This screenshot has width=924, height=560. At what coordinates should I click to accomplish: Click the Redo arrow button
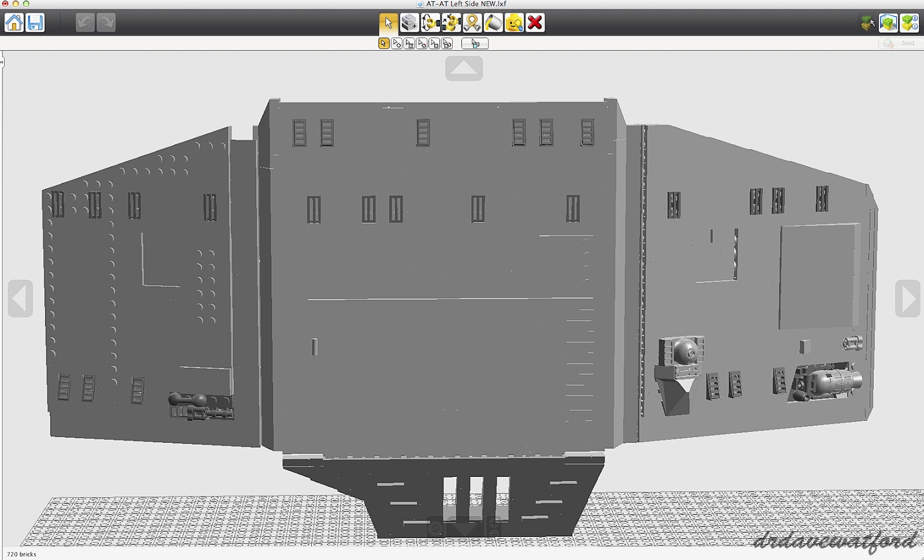(x=106, y=23)
